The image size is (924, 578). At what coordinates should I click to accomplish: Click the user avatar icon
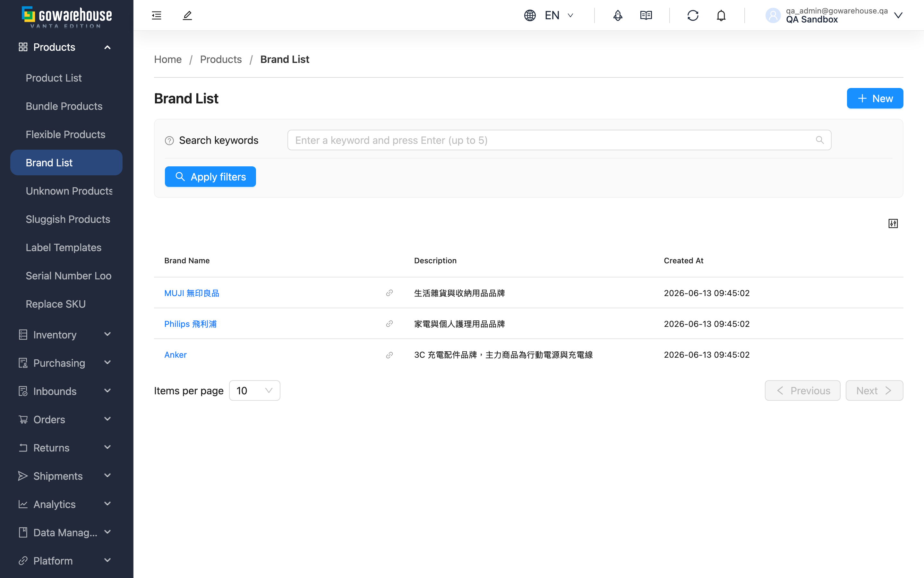pos(773,15)
